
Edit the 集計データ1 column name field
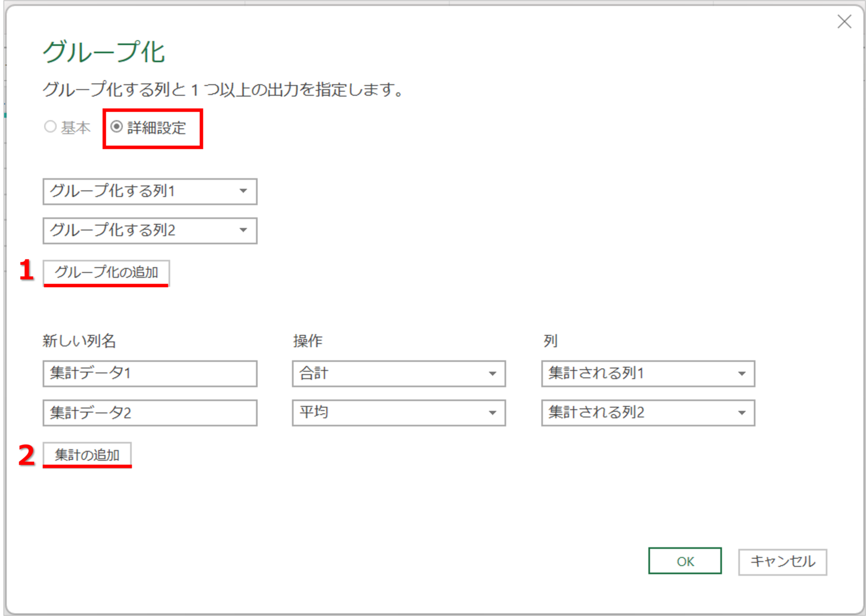click(150, 373)
